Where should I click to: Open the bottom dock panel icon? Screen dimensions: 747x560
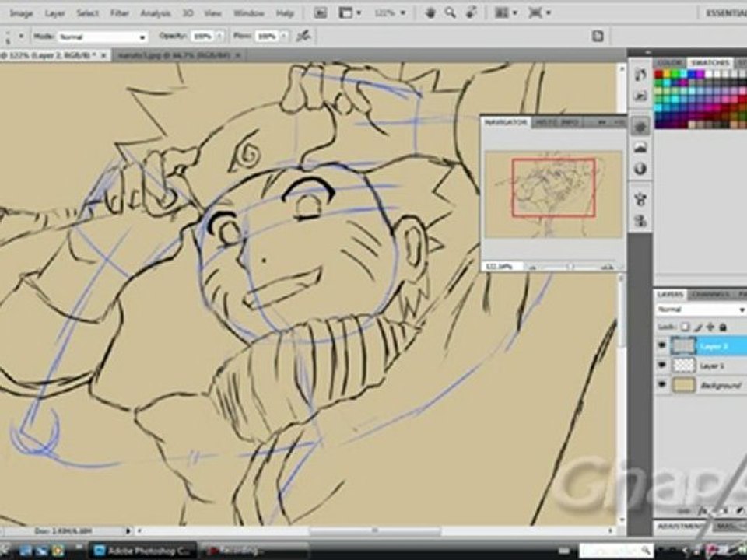[x=640, y=221]
